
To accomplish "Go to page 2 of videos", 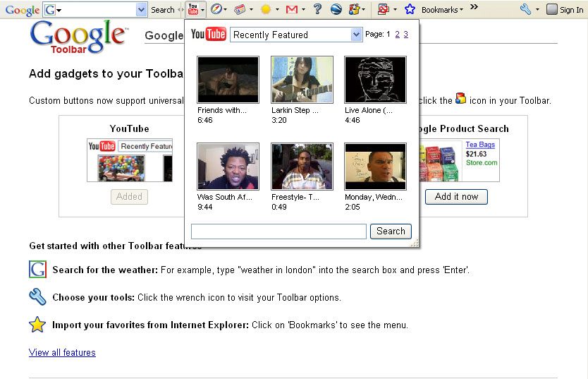I will (397, 34).
